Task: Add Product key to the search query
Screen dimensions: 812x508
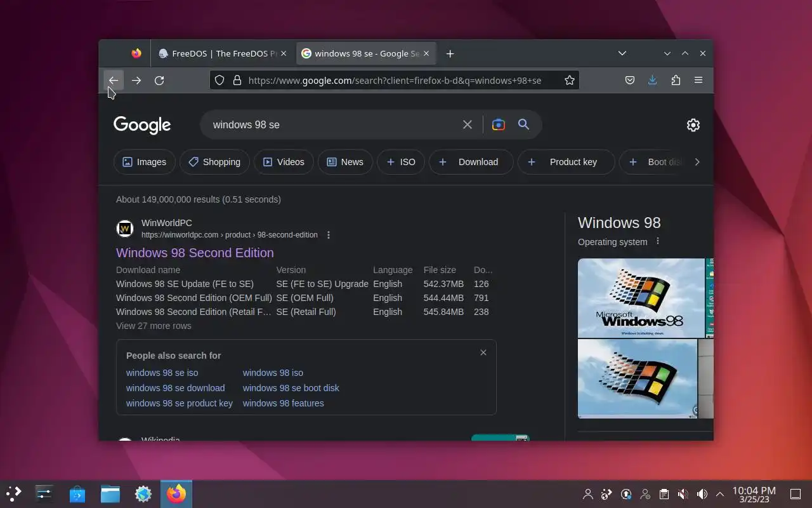Action: (x=566, y=162)
